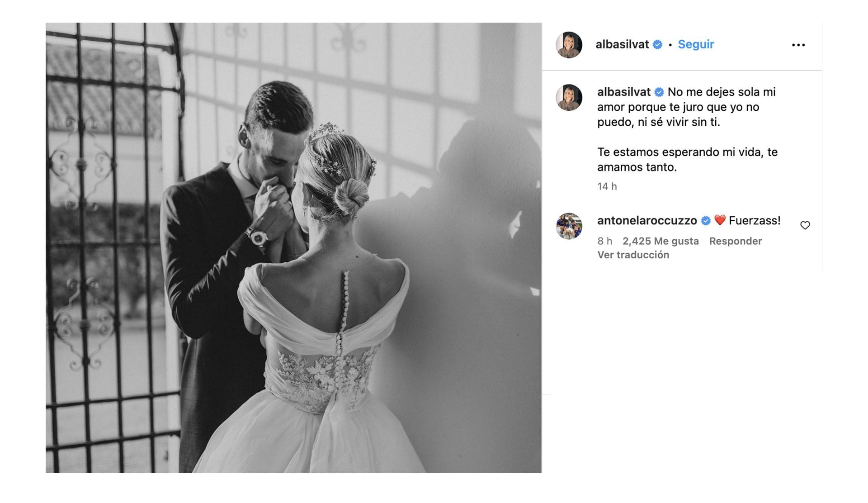Open albasilvat's avatar beside the caption

pyautogui.click(x=569, y=97)
